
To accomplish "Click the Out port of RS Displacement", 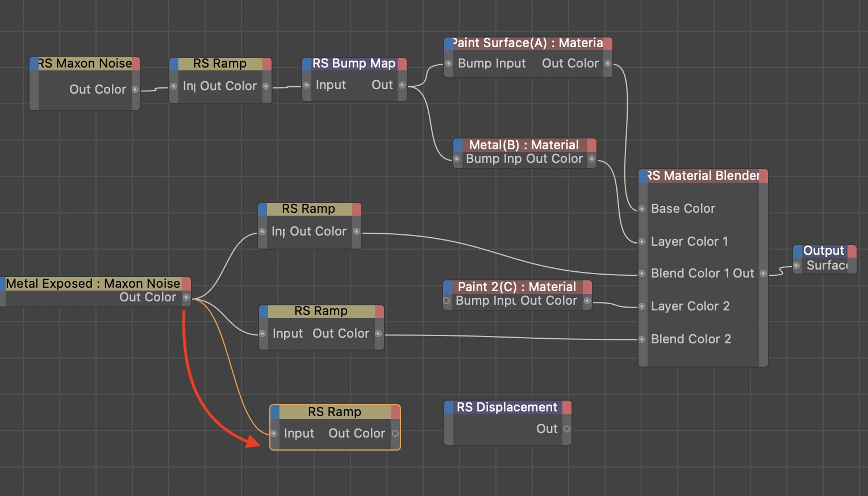I will coord(566,429).
